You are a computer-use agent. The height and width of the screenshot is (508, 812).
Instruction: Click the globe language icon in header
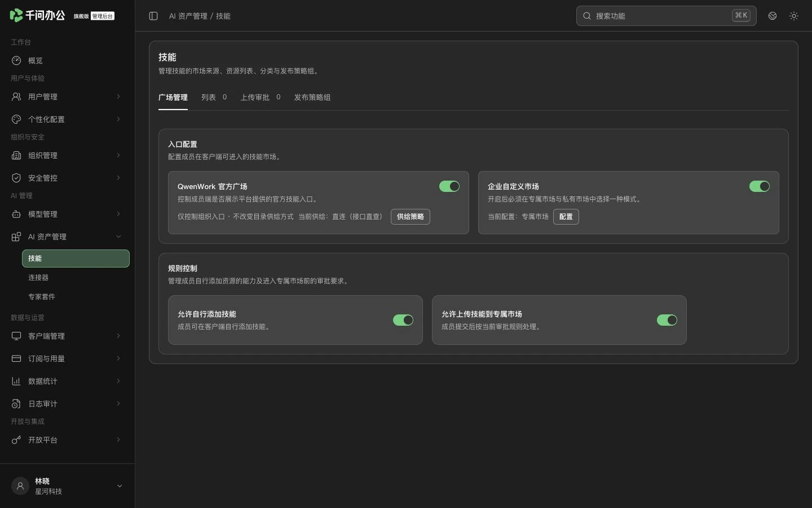pyautogui.click(x=773, y=16)
